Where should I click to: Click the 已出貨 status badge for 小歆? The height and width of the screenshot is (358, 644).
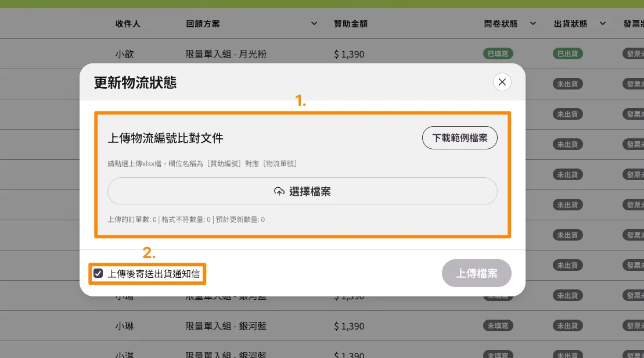point(567,54)
